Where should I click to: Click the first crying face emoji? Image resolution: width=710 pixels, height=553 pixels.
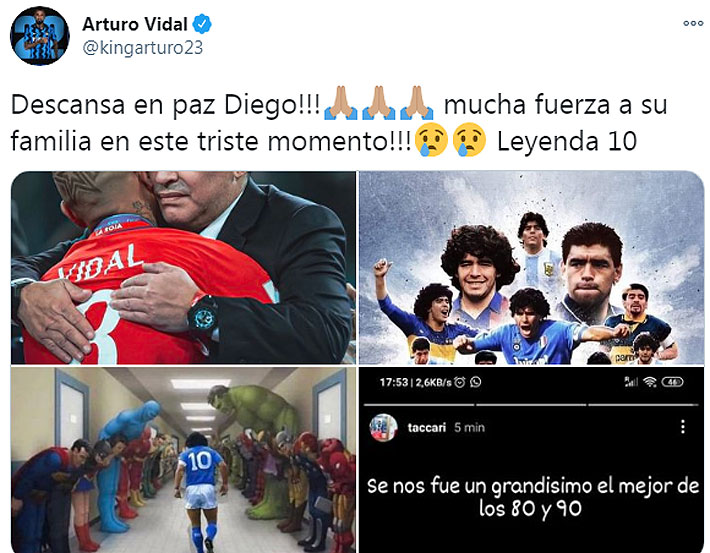click(431, 140)
